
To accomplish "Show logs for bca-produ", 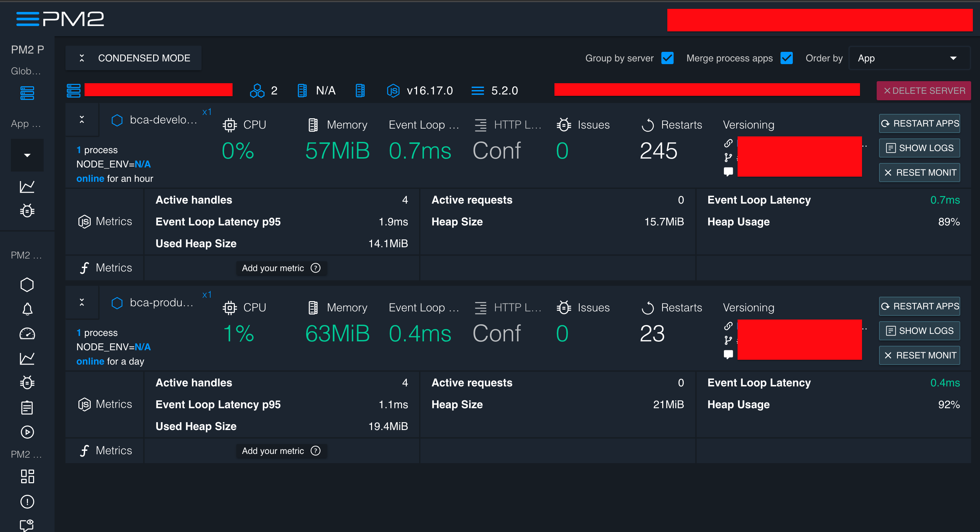I will click(x=920, y=331).
